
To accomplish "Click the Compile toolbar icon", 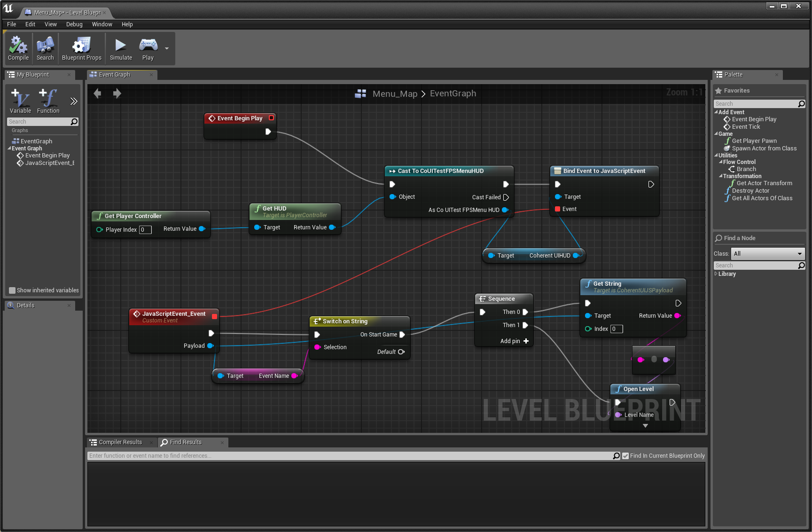I will click(x=18, y=48).
